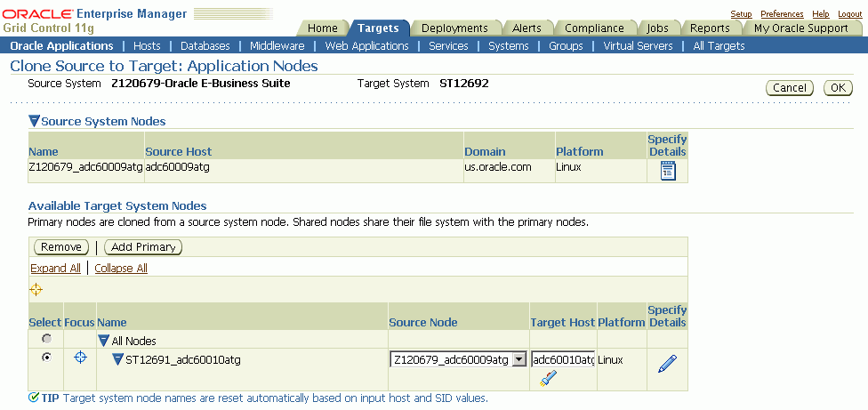Click the OK button
Screen dimensions: 868x410
pos(838,87)
